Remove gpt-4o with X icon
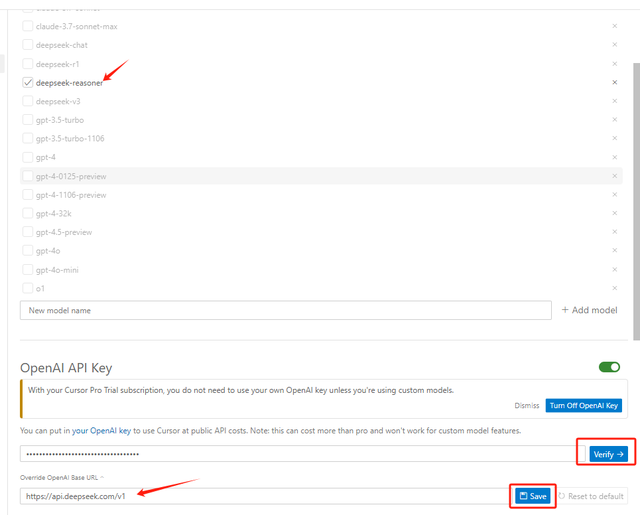 tap(615, 250)
